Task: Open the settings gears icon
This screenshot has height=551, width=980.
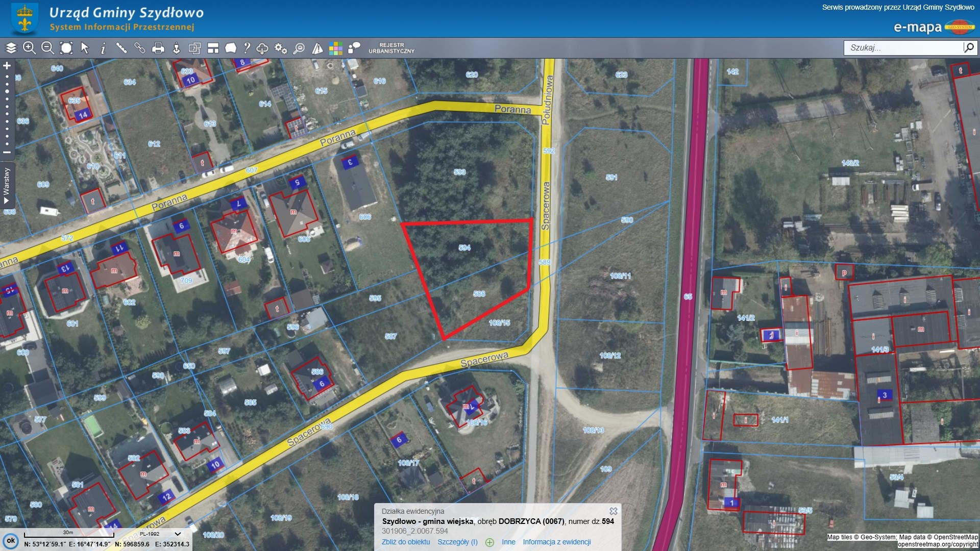Action: click(281, 48)
